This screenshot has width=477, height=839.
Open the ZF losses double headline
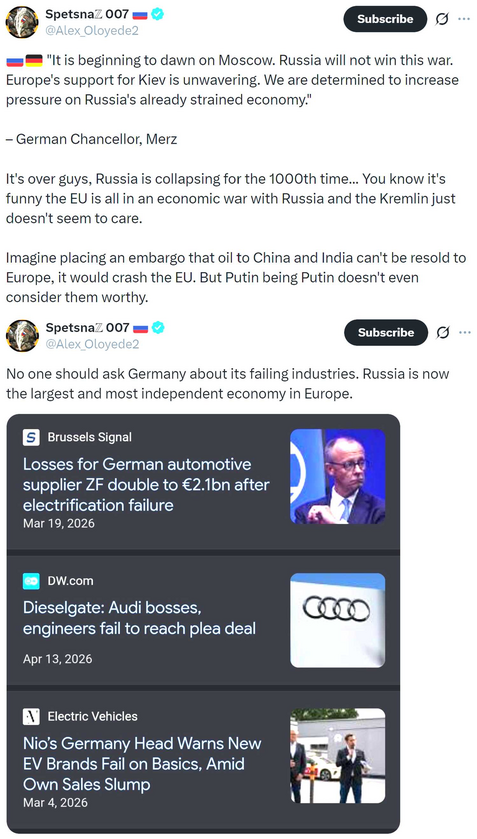pyautogui.click(x=146, y=484)
